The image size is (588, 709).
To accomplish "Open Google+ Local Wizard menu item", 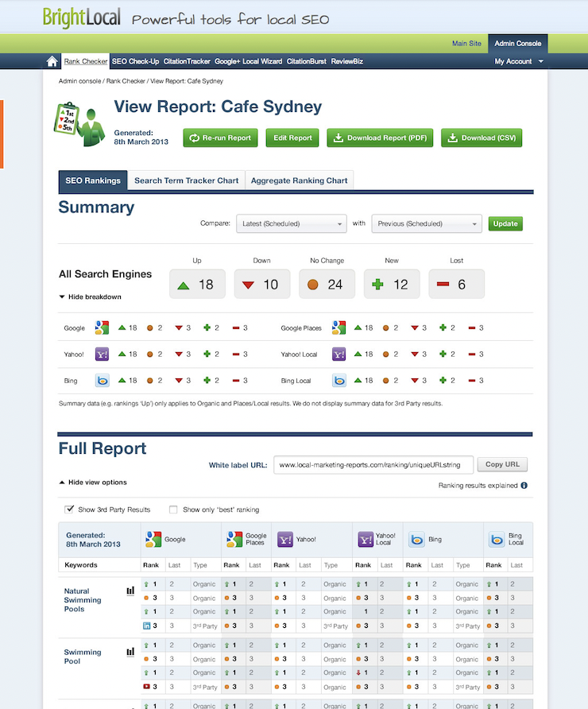I will click(x=248, y=61).
